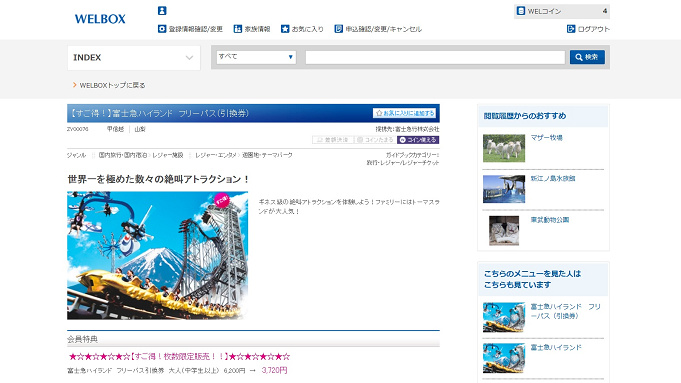Image resolution: width=681 pixels, height=383 pixels.
Task: Click 遊園地・テーマパーク breadcrumb
Action: tap(267, 155)
